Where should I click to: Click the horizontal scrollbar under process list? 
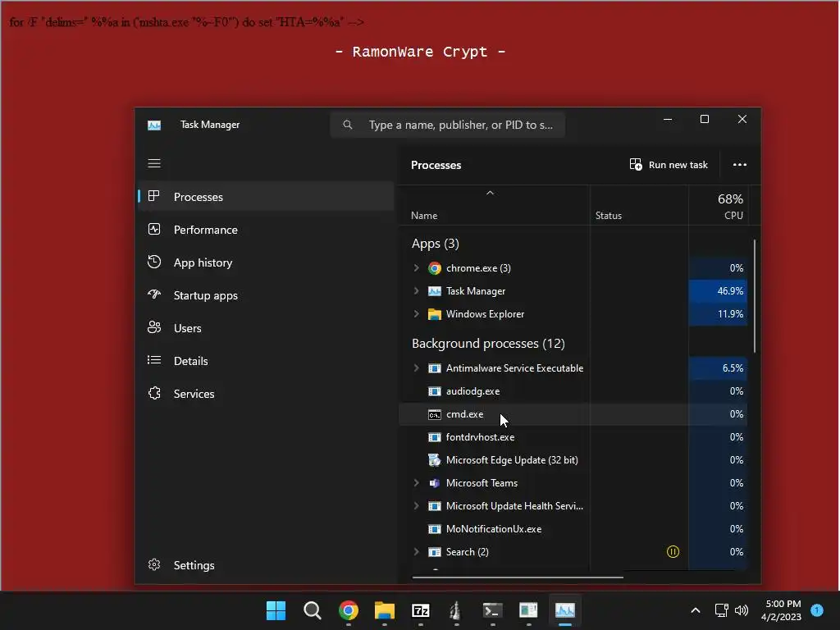coord(518,577)
